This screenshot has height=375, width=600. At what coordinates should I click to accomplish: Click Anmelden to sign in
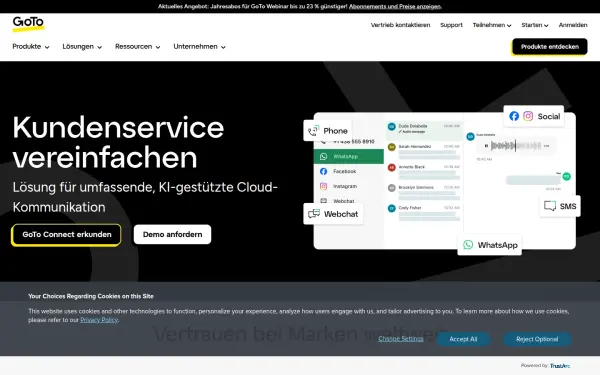click(x=573, y=25)
